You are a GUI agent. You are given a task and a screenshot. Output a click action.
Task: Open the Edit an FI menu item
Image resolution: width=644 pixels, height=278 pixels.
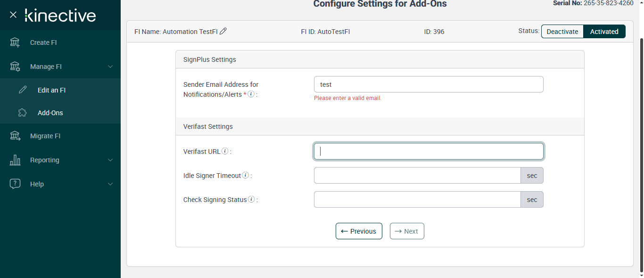pyautogui.click(x=51, y=90)
